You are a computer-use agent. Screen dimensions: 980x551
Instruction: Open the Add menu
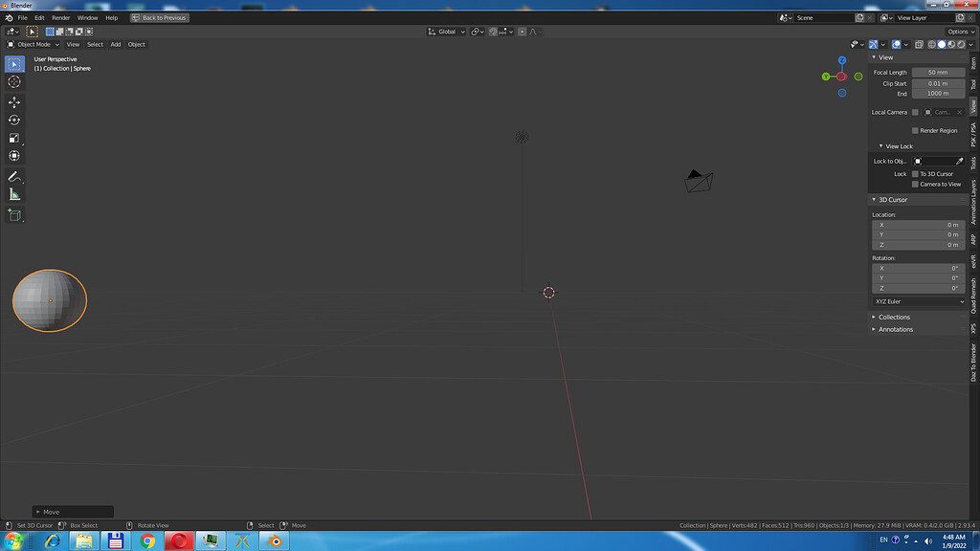pyautogui.click(x=115, y=44)
